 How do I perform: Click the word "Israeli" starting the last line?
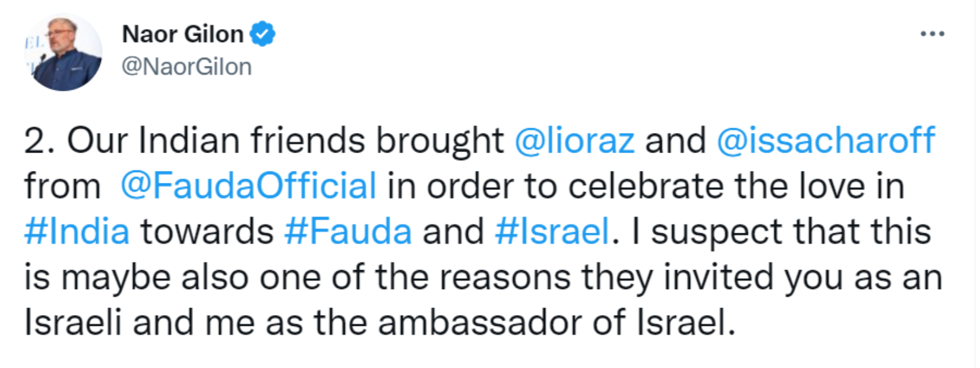pyautogui.click(x=73, y=322)
